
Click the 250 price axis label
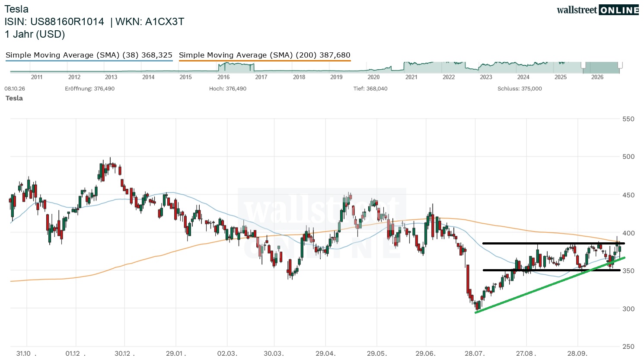tap(628, 347)
